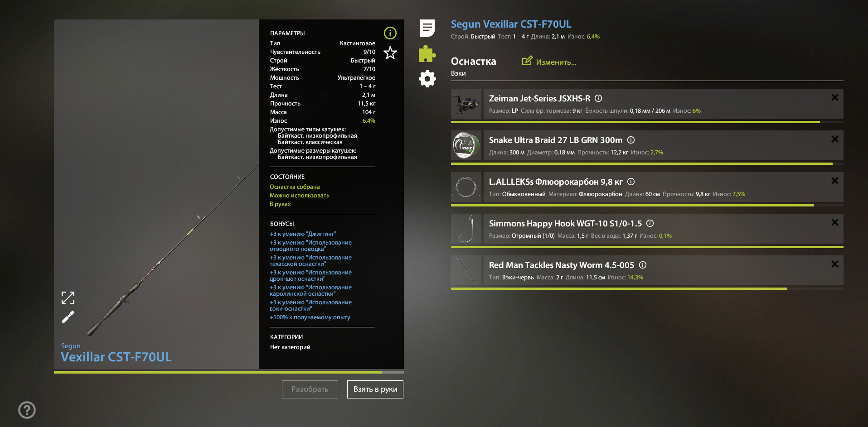
Task: Click the Взять в руки button
Action: [375, 389]
